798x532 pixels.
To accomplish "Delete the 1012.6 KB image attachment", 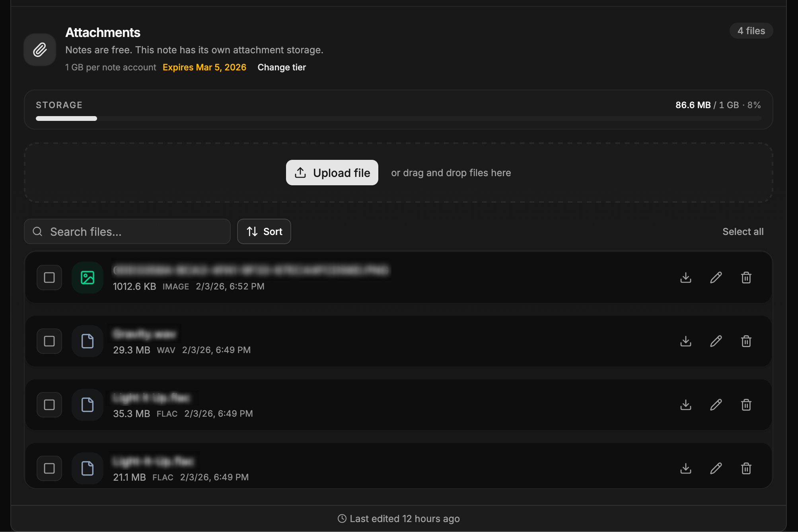I will click(746, 278).
